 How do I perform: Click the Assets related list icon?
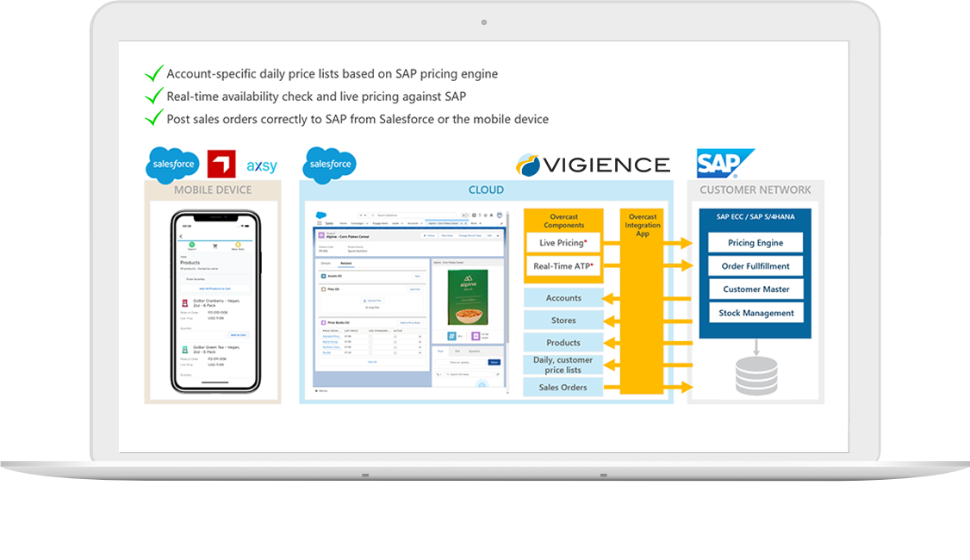click(x=324, y=276)
